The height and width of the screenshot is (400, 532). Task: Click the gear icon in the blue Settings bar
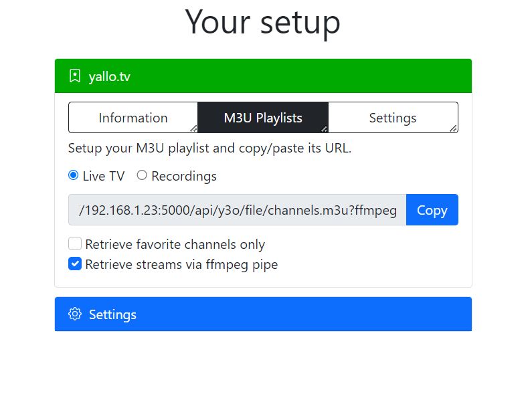(x=75, y=314)
